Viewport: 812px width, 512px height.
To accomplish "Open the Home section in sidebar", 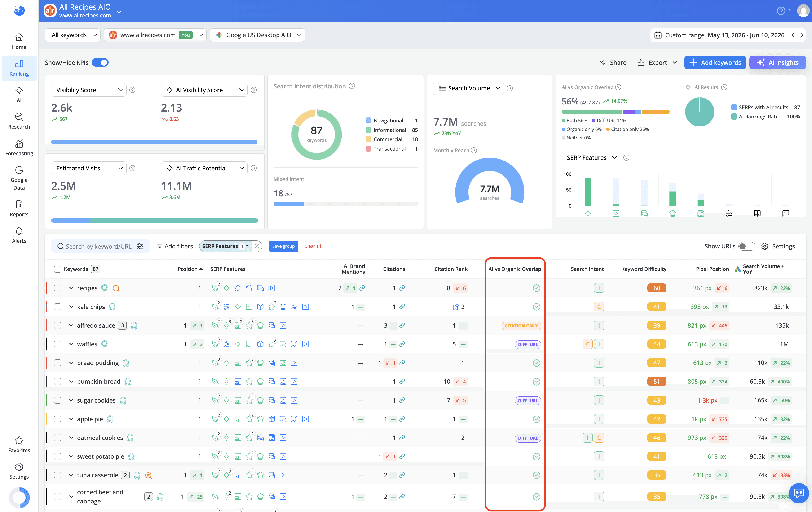I will tap(19, 41).
